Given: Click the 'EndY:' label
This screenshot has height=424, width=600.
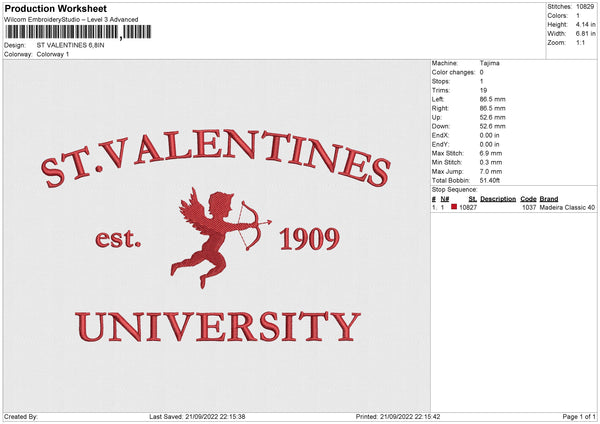Looking at the screenshot, I should click(440, 144).
